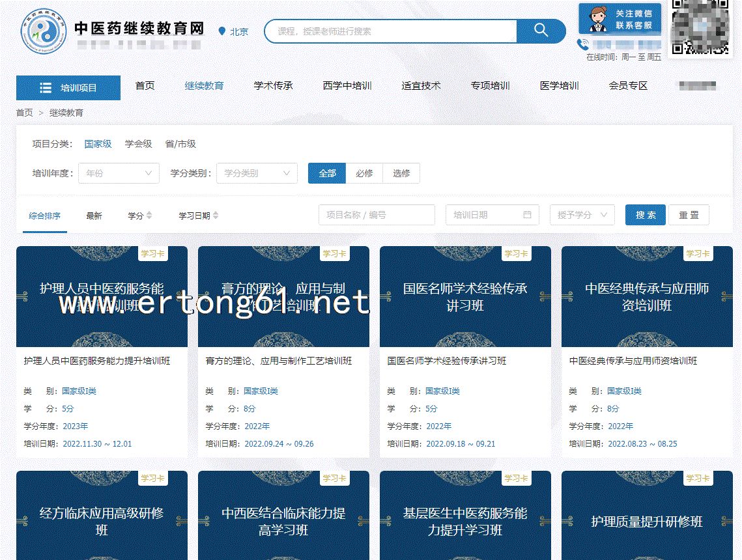Click the list icon in 培训项目
The width and height of the screenshot is (742, 560).
pos(46,88)
